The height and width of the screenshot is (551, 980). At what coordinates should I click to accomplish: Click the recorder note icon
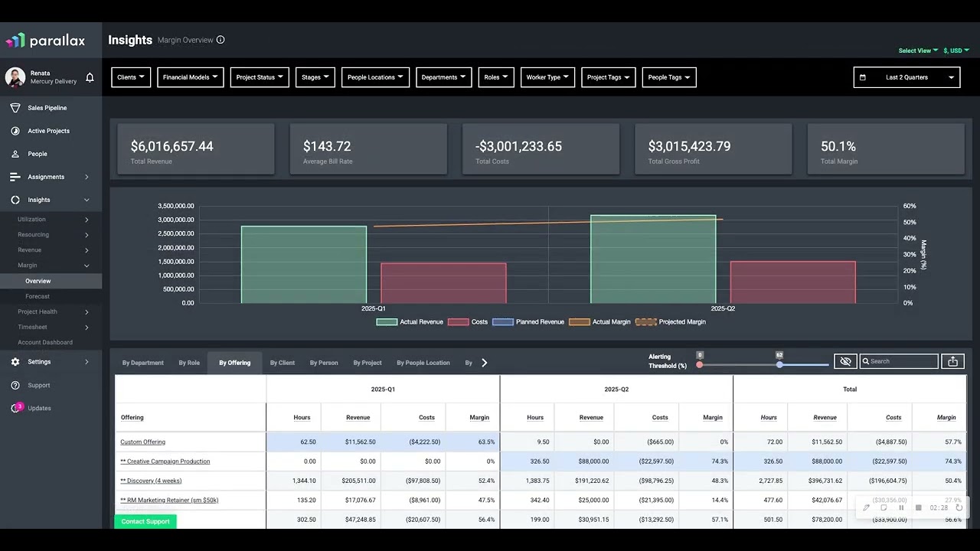884,507
